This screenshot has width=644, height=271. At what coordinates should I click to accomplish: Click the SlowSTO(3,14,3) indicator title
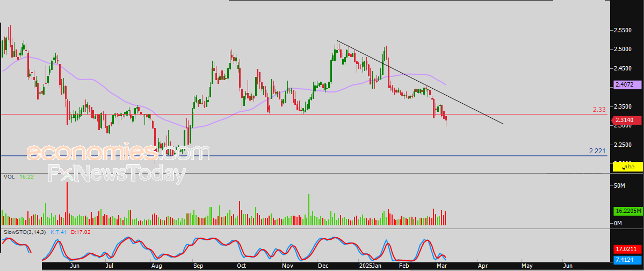[24, 232]
